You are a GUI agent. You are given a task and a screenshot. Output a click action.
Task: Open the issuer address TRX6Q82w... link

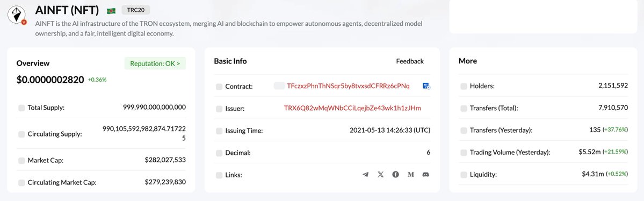(x=352, y=108)
